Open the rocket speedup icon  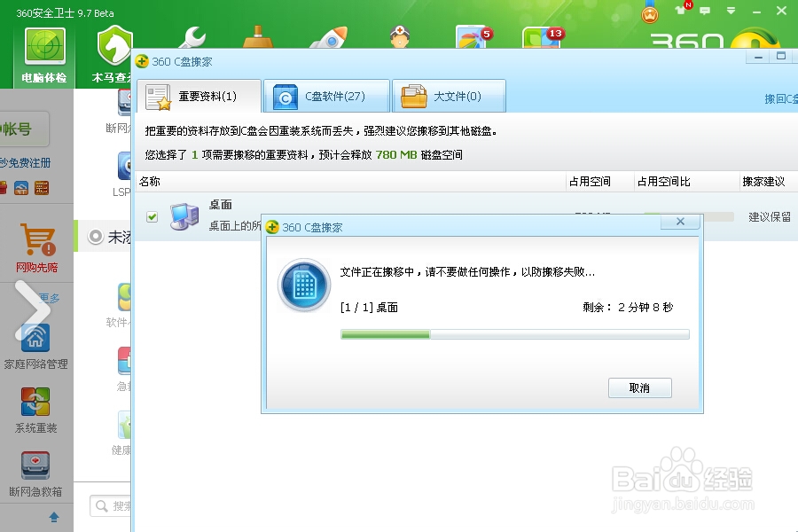[329, 37]
